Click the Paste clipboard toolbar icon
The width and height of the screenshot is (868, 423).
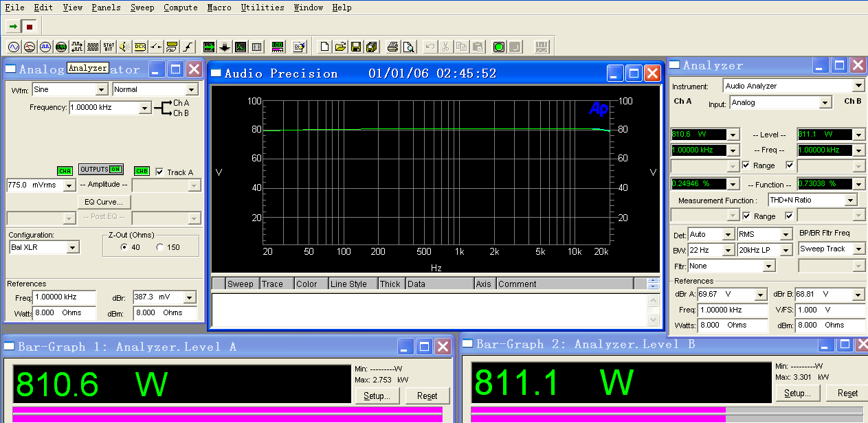pyautogui.click(x=478, y=47)
